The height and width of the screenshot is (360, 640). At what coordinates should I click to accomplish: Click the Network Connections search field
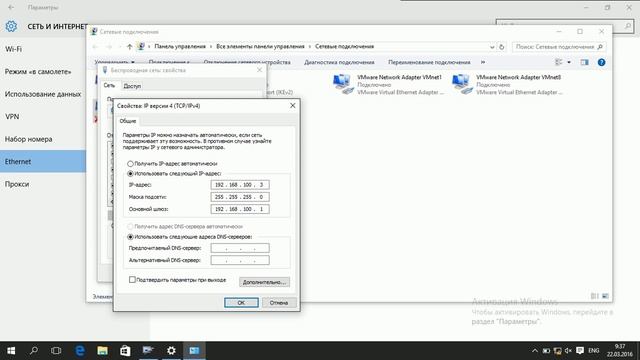point(559,47)
